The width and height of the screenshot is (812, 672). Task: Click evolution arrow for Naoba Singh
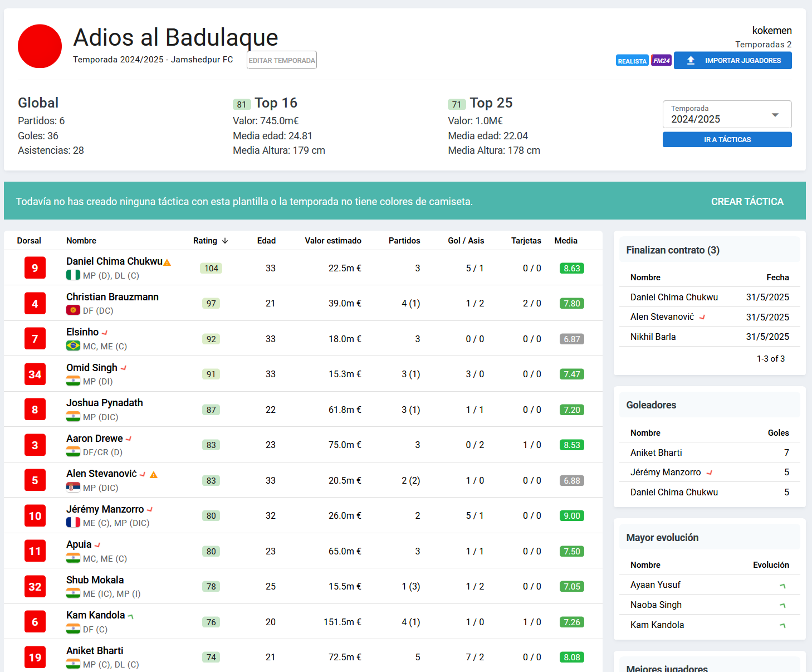[x=782, y=606]
